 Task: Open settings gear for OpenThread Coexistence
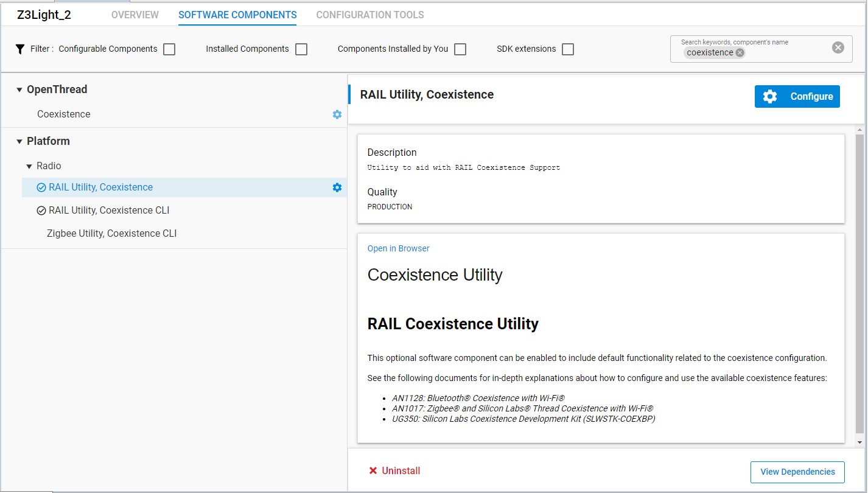click(x=337, y=114)
